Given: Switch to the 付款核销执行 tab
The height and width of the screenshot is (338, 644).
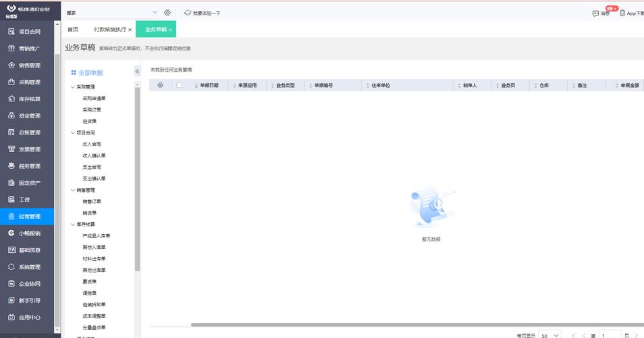Looking at the screenshot, I should point(109,30).
